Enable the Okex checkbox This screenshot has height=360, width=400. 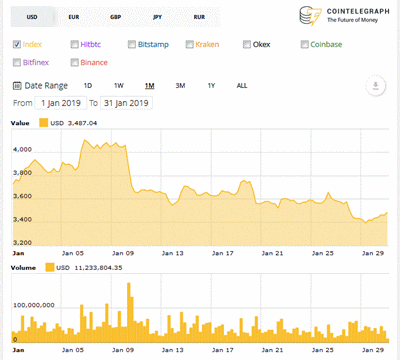[x=247, y=44]
